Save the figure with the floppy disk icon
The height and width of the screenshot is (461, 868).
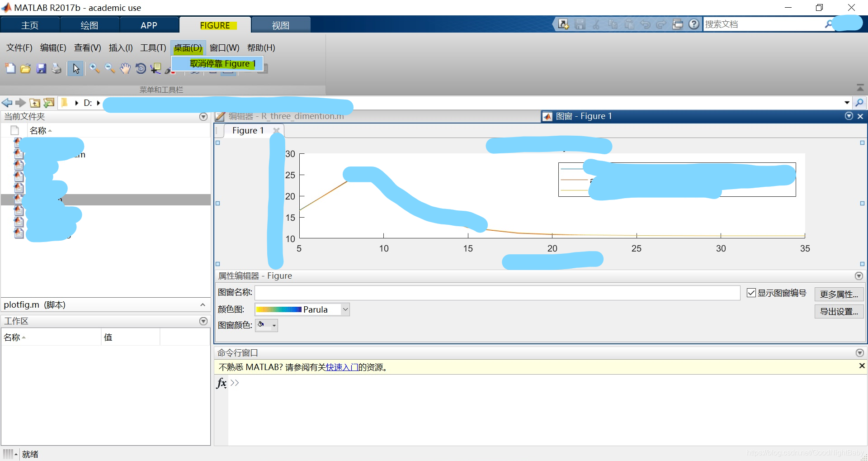41,68
